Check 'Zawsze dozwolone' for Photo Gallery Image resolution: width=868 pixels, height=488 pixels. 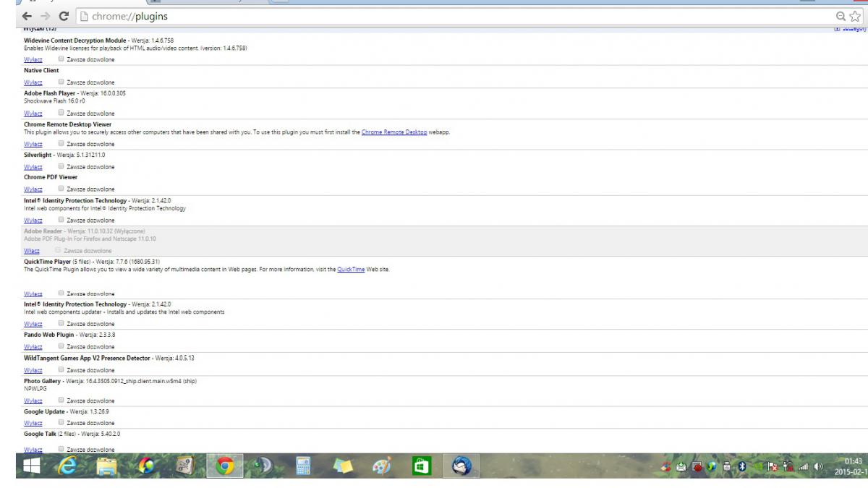(x=61, y=400)
